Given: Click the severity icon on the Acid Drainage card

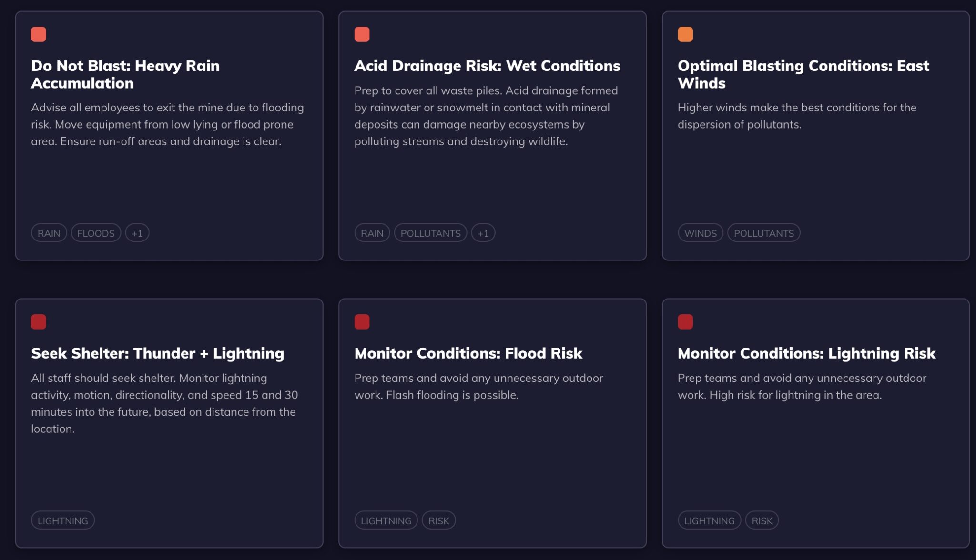Looking at the screenshot, I should pos(362,33).
